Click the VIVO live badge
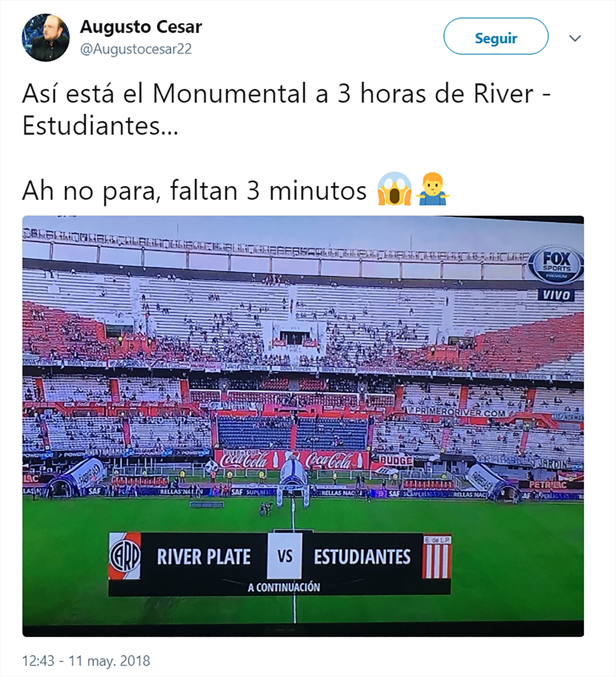This screenshot has width=616, height=677. [556, 295]
